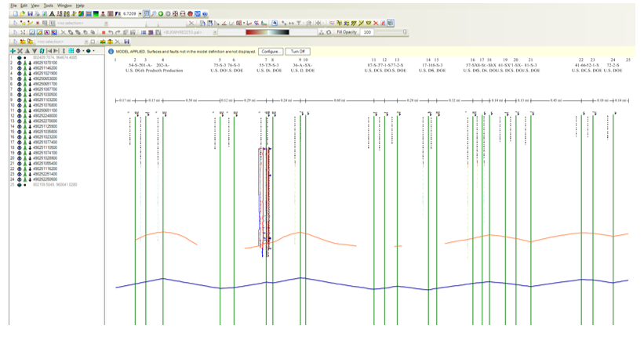Toggle eye visibility for well 490250653000
This screenshot has height=340, width=644.
pyautogui.click(x=20, y=79)
